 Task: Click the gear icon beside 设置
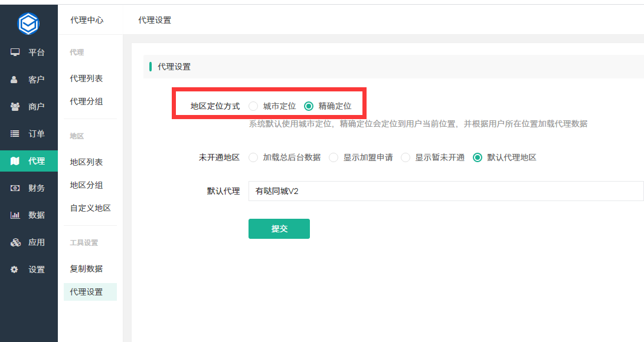[14, 269]
